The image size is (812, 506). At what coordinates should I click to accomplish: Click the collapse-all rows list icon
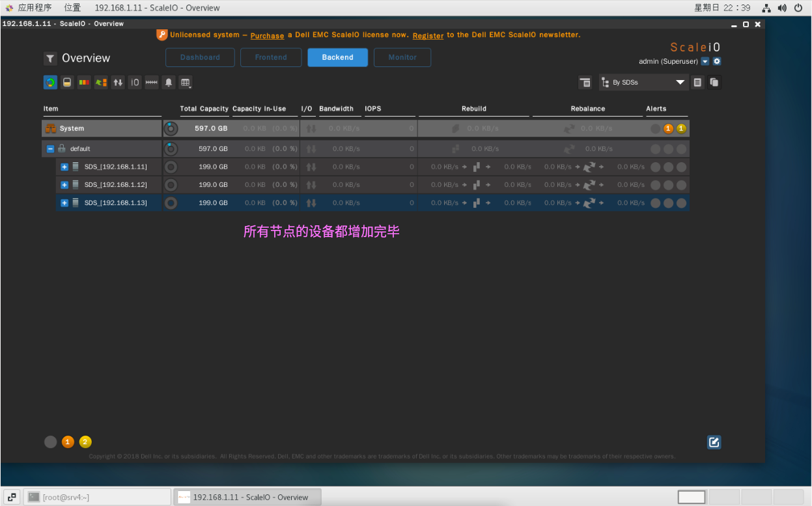585,83
